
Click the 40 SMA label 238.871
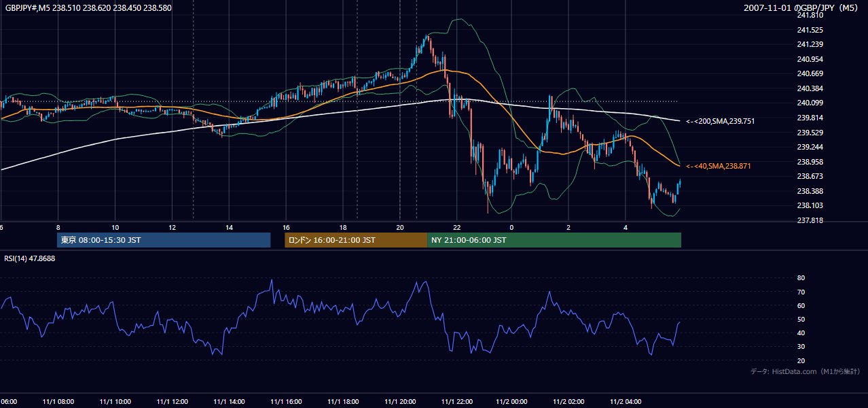718,166
